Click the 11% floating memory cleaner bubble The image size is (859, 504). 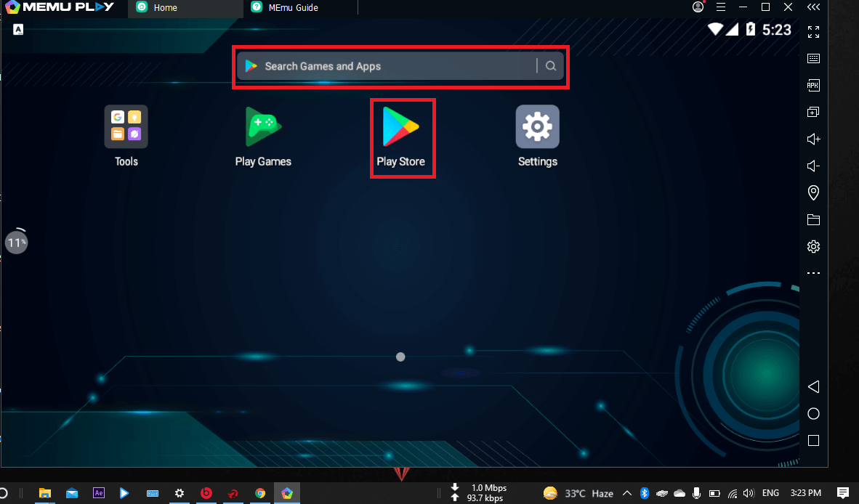point(17,242)
